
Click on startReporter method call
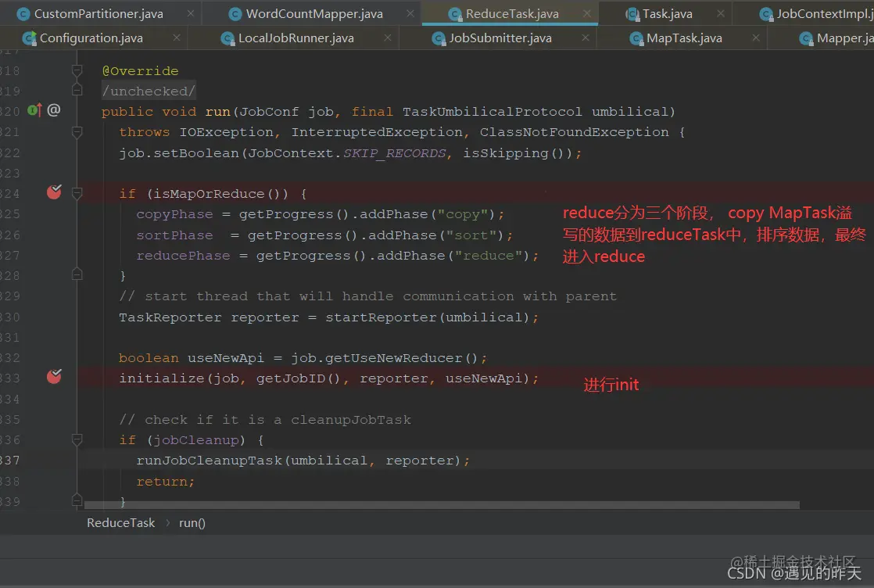(x=382, y=317)
